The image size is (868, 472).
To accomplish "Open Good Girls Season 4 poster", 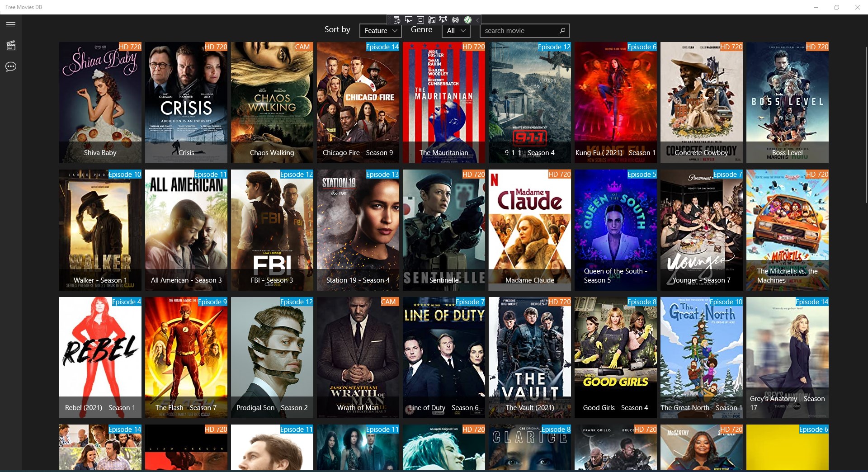I will coord(616,358).
